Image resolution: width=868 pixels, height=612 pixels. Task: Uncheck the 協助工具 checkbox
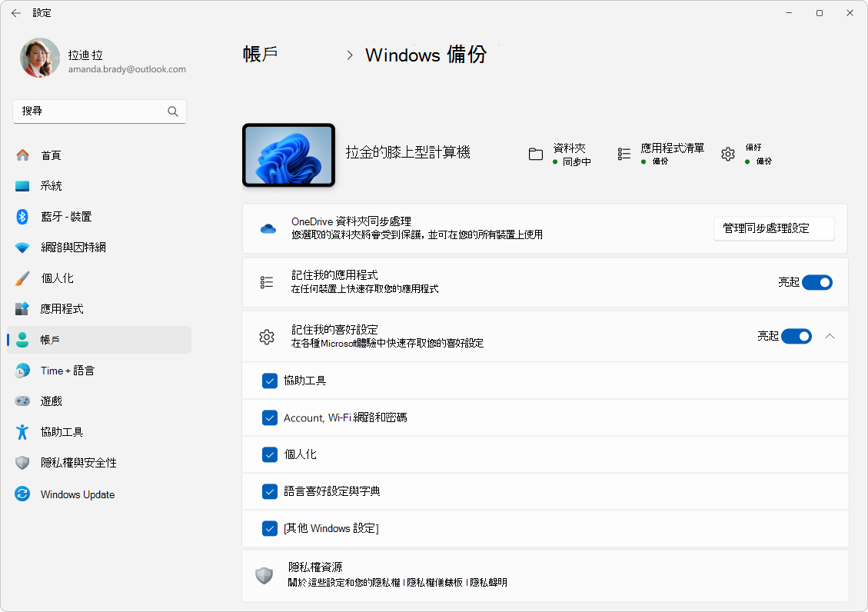270,381
